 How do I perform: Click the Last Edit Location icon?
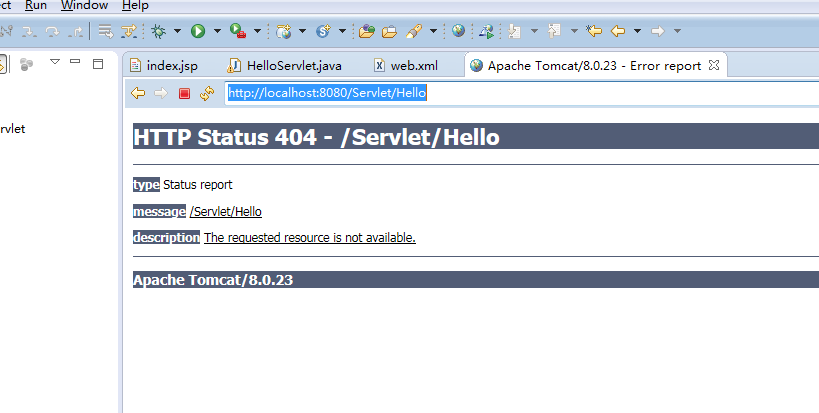[594, 31]
